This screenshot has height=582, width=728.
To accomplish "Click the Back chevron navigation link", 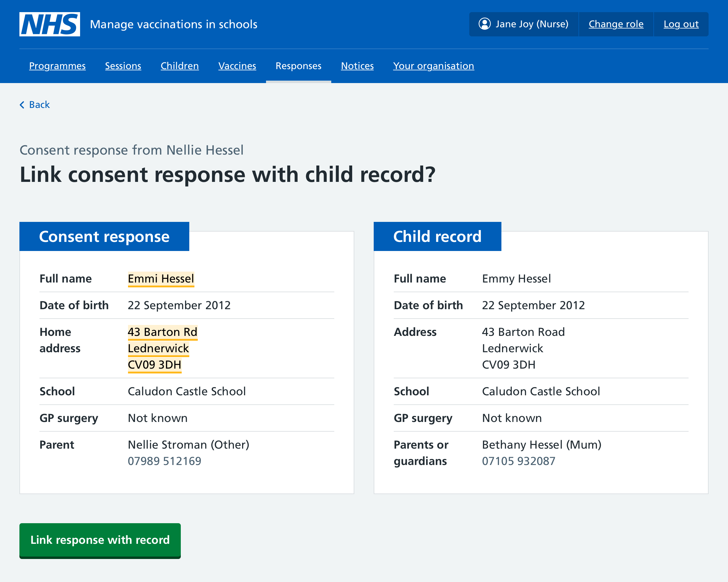I will (x=34, y=104).
